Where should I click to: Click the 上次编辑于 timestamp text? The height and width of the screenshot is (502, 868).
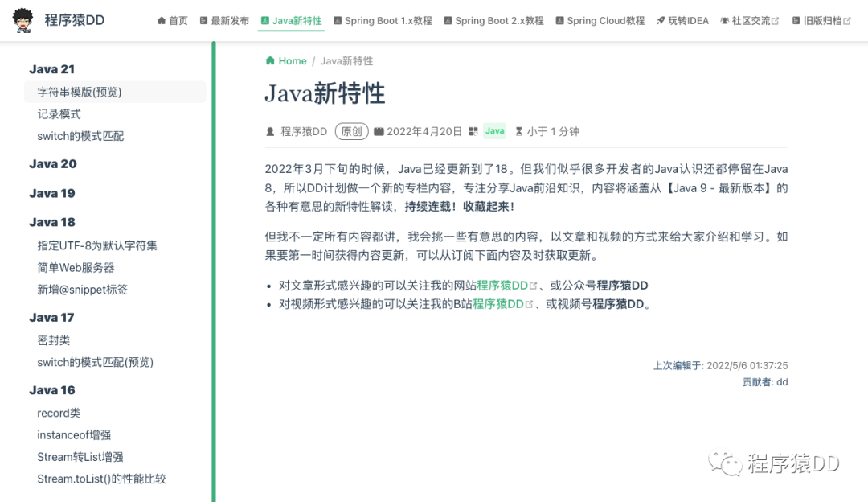click(x=721, y=366)
